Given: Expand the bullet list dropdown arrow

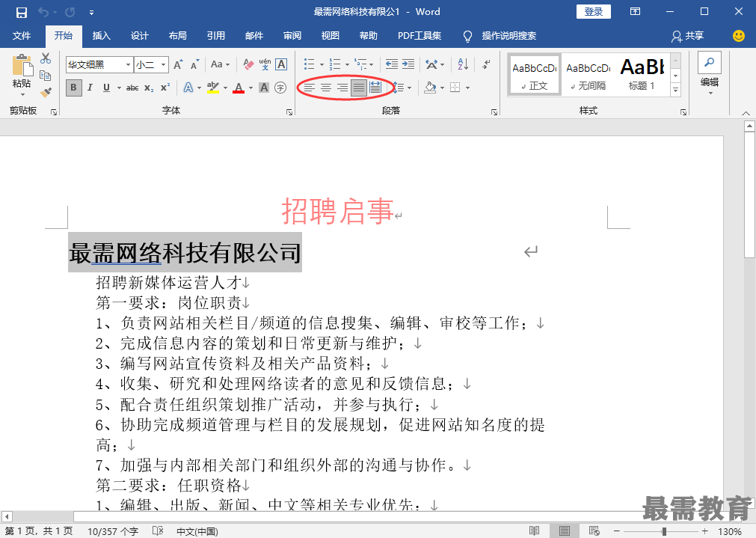Looking at the screenshot, I should tap(322, 64).
